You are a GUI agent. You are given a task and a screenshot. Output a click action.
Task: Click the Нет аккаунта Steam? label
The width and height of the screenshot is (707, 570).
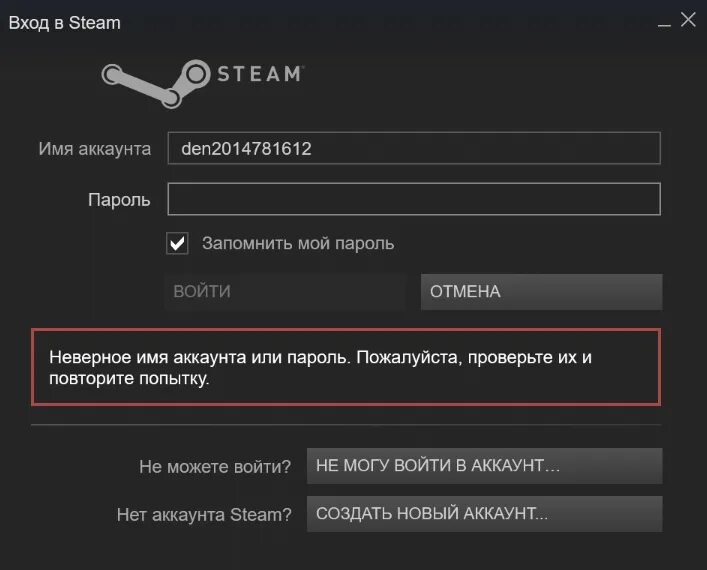204,515
